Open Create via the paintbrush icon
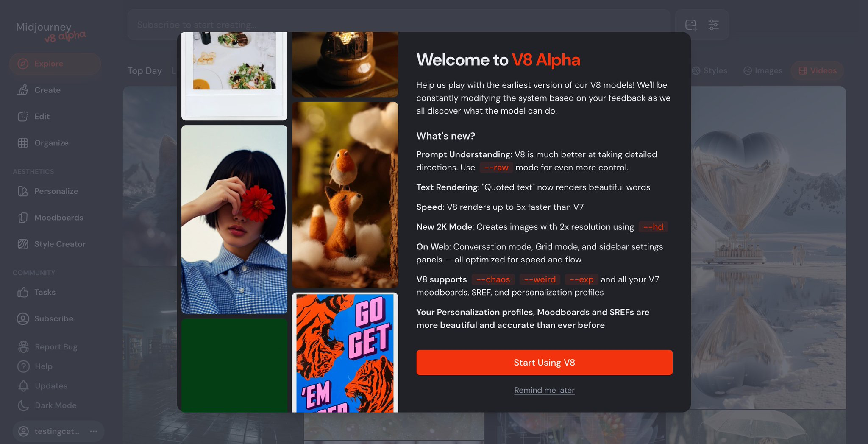The image size is (868, 444). (23, 90)
